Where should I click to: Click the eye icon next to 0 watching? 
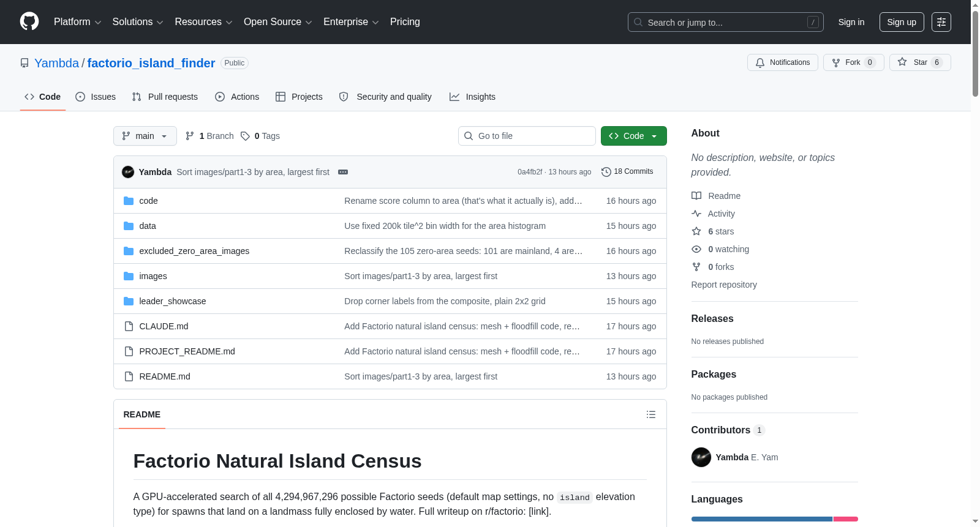696,249
